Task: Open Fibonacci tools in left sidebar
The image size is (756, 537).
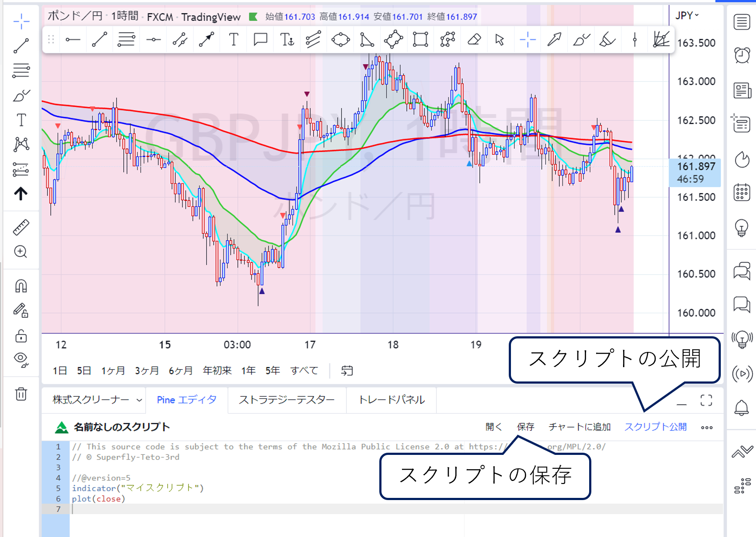Action: pos(21,70)
